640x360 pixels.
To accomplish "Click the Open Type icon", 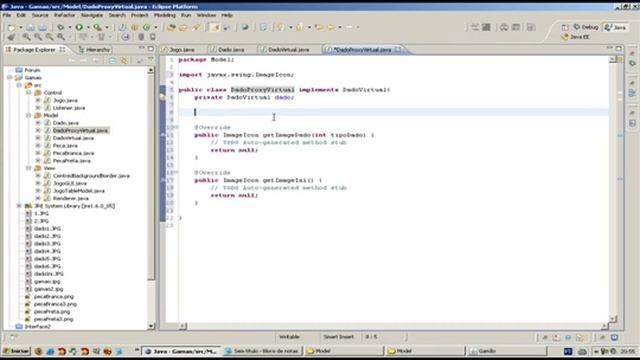I will 171,27.
